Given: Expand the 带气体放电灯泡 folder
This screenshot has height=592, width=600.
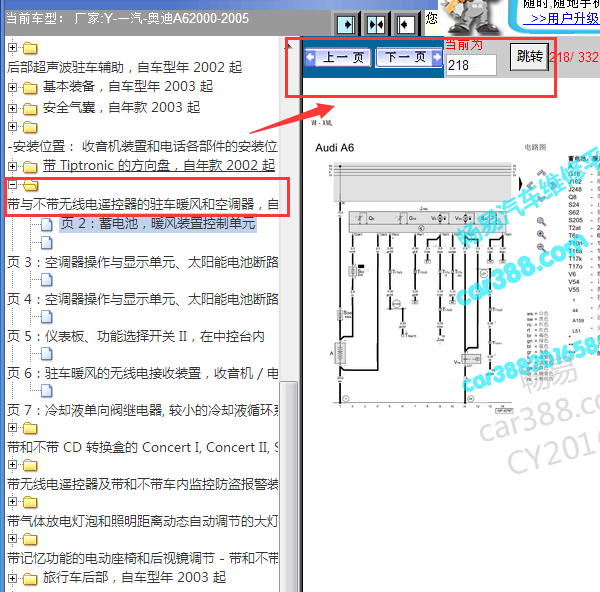Looking at the screenshot, I should coord(12,502).
